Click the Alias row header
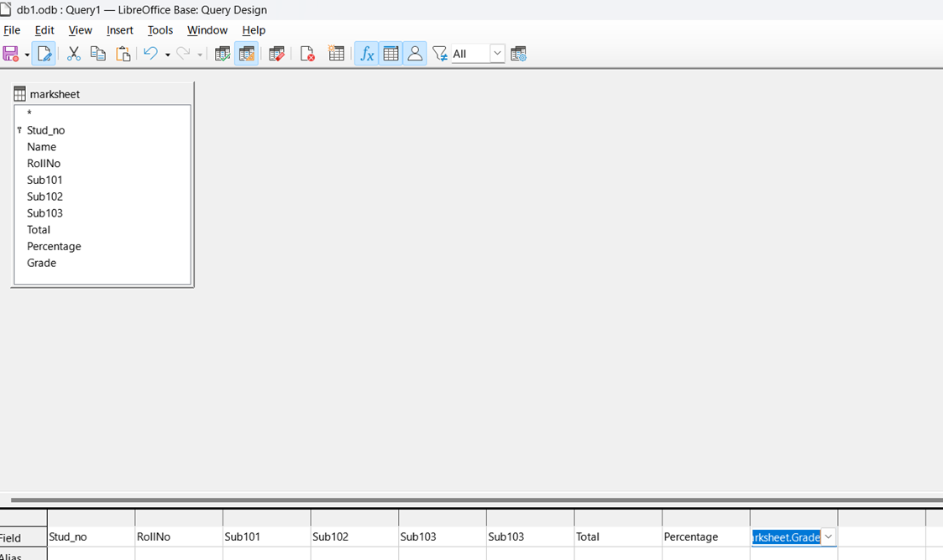Viewport: 943px width, 560px height. [24, 555]
